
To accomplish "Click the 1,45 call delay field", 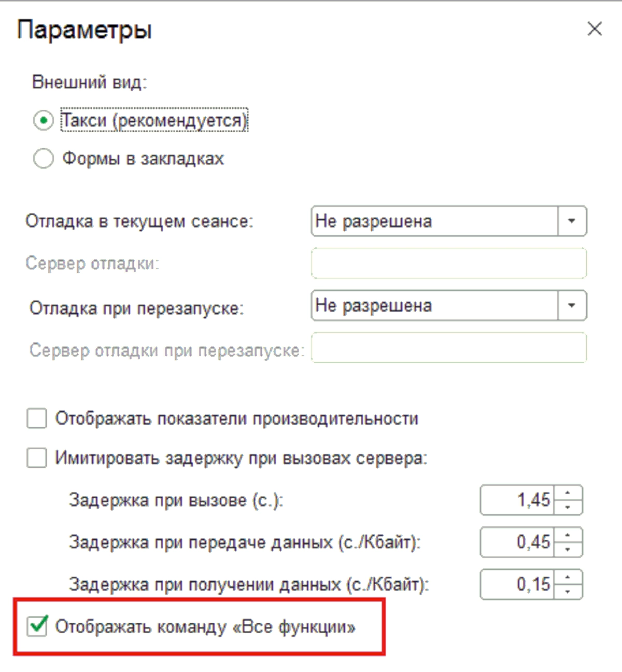I will click(x=517, y=500).
